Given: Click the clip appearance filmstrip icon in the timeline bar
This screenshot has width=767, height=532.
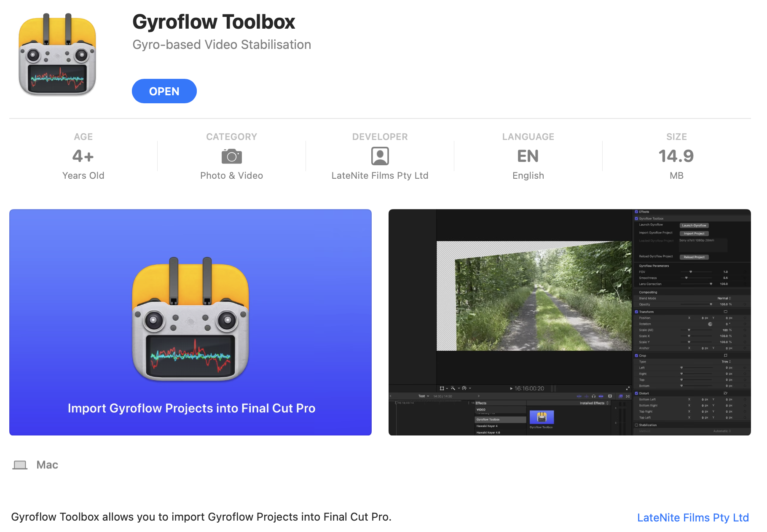Looking at the screenshot, I should coord(610,396).
